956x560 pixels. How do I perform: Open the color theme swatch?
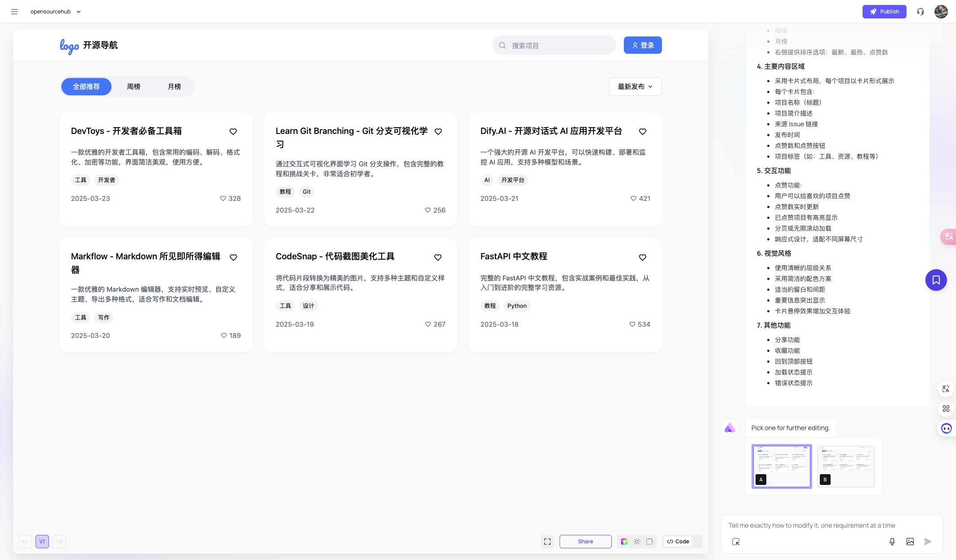[x=624, y=542]
